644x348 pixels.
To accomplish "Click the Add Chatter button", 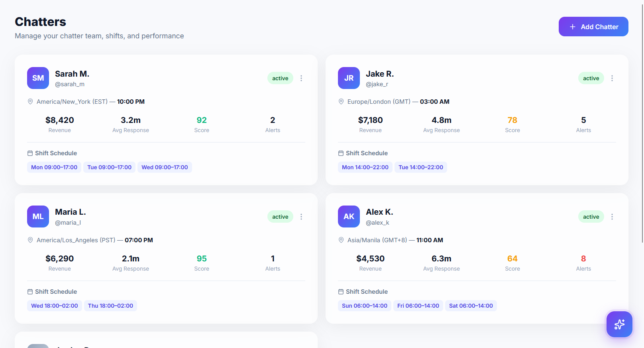I will coord(593,27).
